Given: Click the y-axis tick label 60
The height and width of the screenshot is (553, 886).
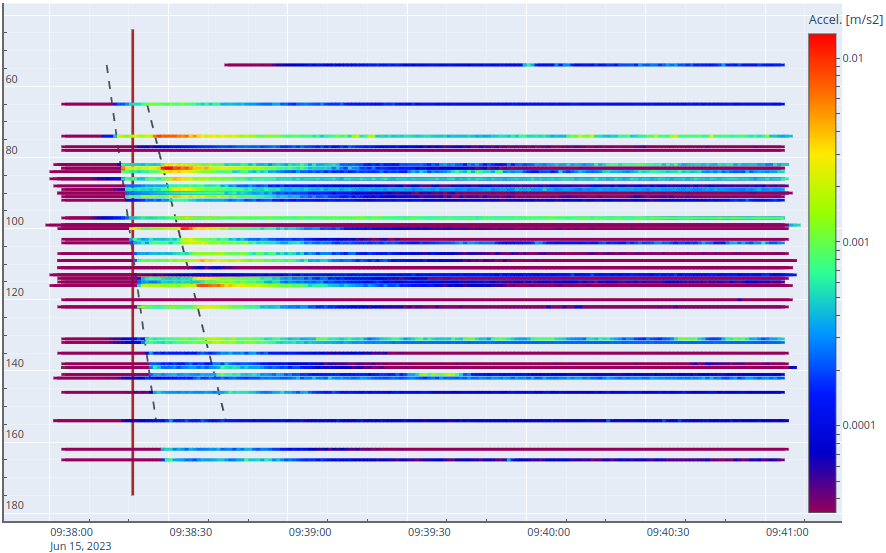Looking at the screenshot, I should [11, 80].
